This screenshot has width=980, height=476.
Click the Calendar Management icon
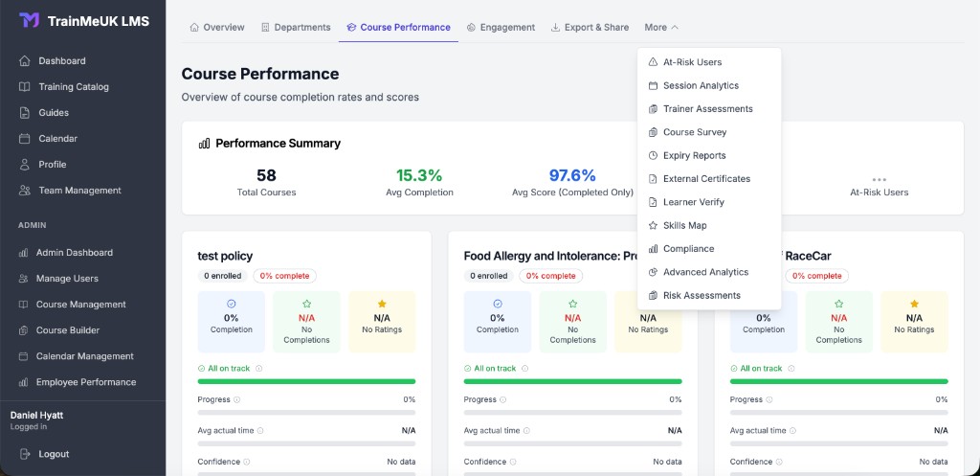click(23, 356)
